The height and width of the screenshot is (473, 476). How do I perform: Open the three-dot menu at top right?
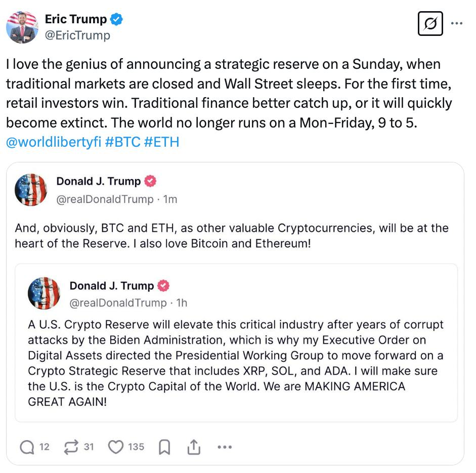(x=456, y=23)
